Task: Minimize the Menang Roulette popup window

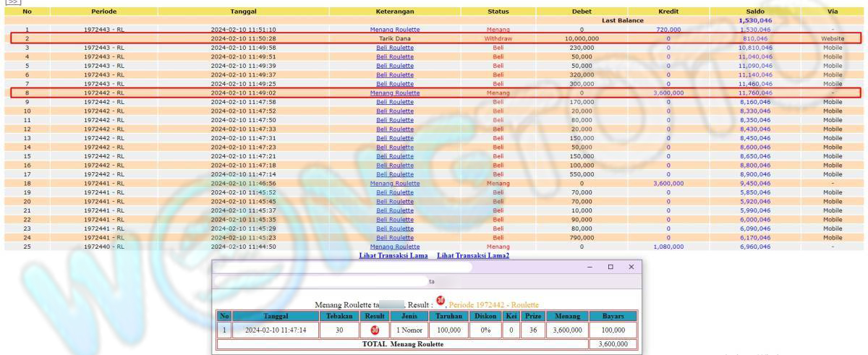Action: coord(590,267)
